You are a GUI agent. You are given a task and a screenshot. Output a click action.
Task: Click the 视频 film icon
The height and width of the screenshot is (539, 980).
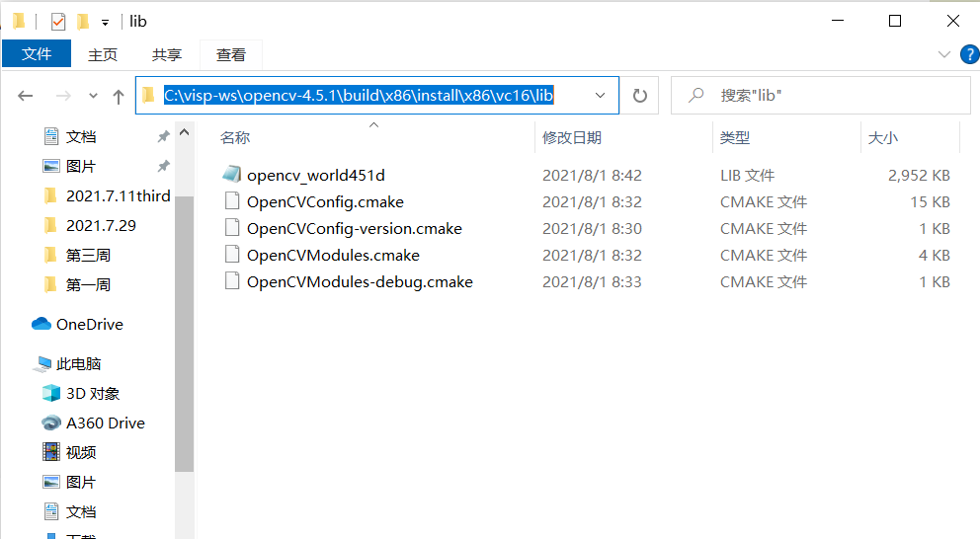(x=51, y=451)
